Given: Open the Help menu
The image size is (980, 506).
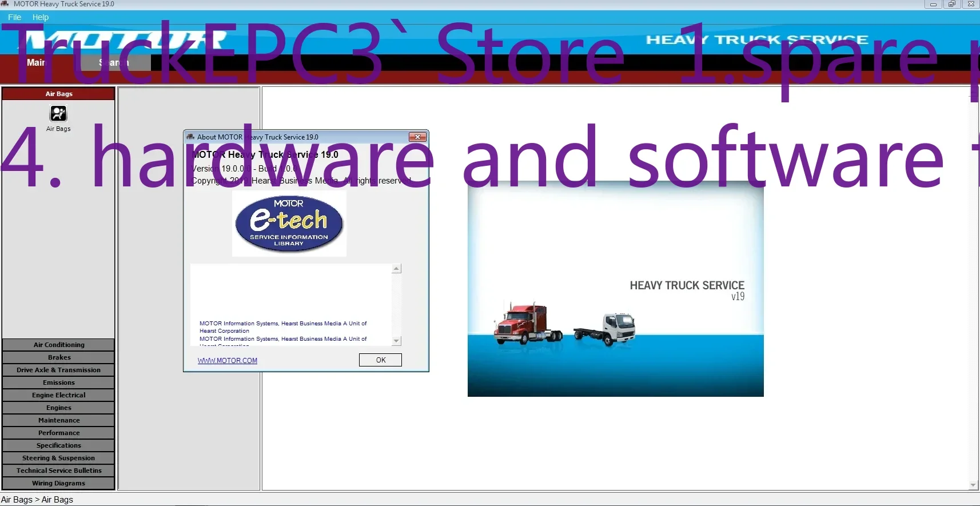Looking at the screenshot, I should (x=41, y=17).
